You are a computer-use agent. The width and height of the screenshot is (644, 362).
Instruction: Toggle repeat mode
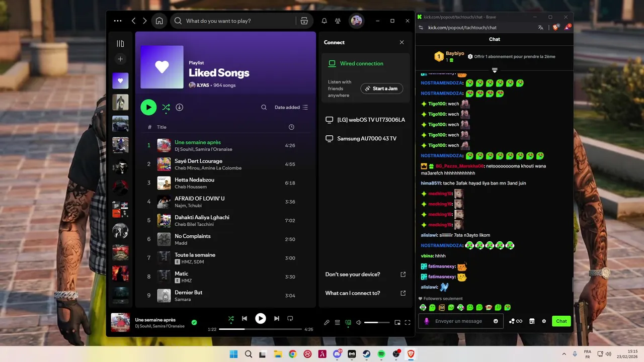click(x=290, y=318)
